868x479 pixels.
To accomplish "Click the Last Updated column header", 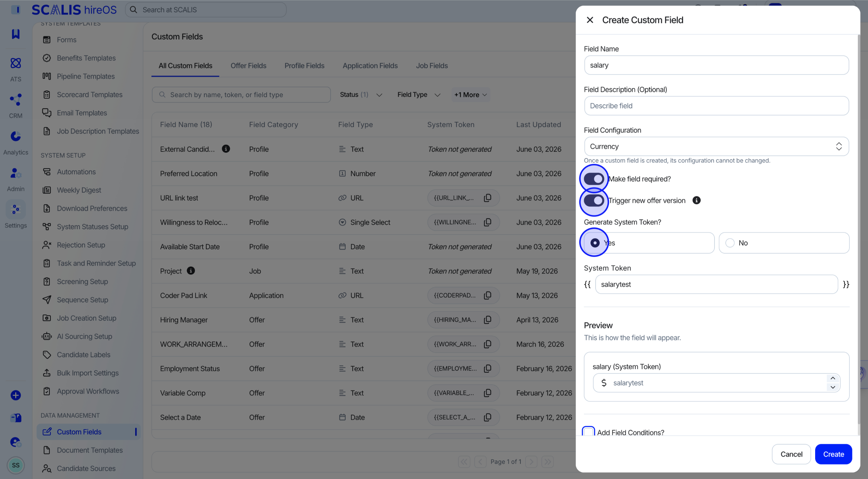I will click(538, 124).
